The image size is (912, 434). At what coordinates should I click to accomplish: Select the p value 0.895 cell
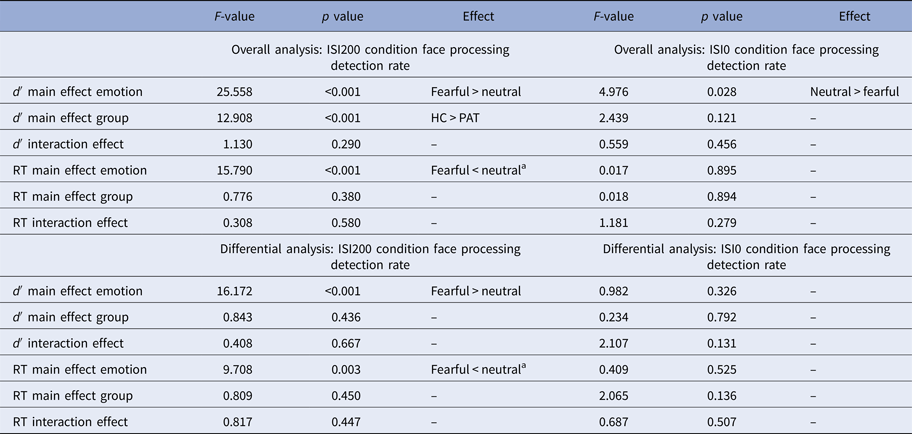[721, 170]
